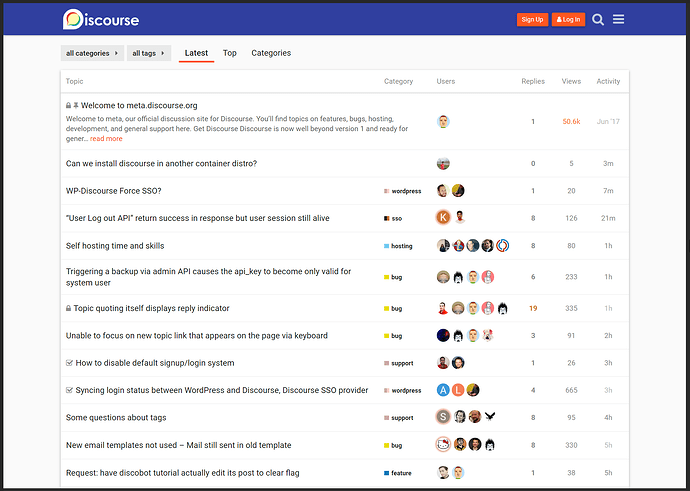Image resolution: width=690 pixels, height=491 pixels.
Task: Click S avatar in Some questions about tags row
Action: 443,417
